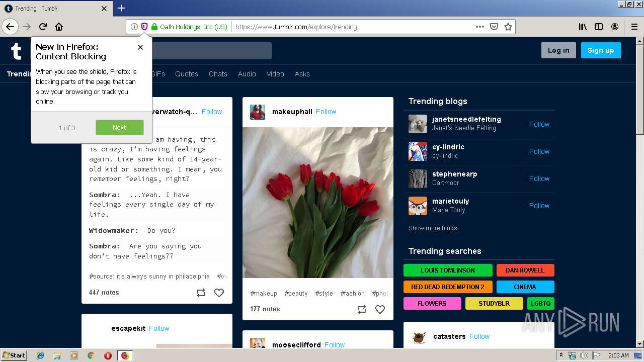The image size is (644, 362).
Task: Click Next in the Firefox tour popup
Action: (x=119, y=127)
